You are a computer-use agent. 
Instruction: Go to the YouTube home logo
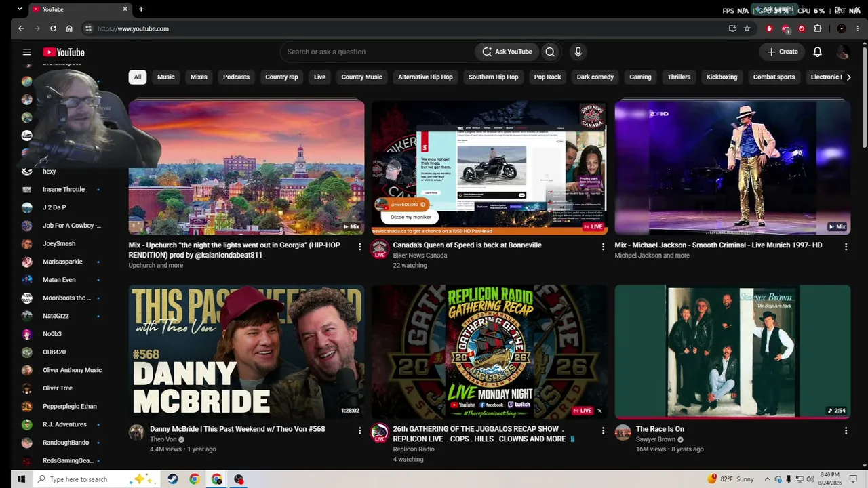point(64,52)
